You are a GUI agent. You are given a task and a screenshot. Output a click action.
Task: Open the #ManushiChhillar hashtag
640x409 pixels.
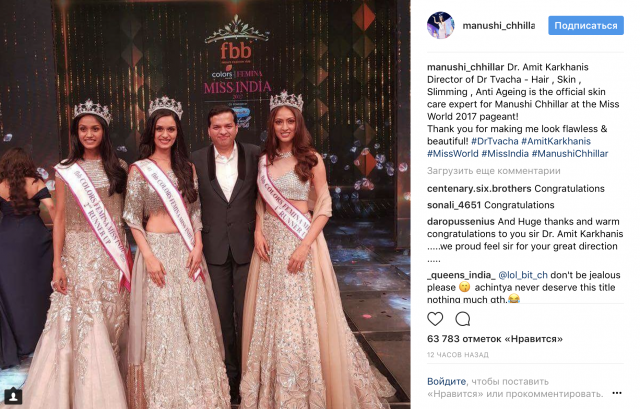coord(570,153)
